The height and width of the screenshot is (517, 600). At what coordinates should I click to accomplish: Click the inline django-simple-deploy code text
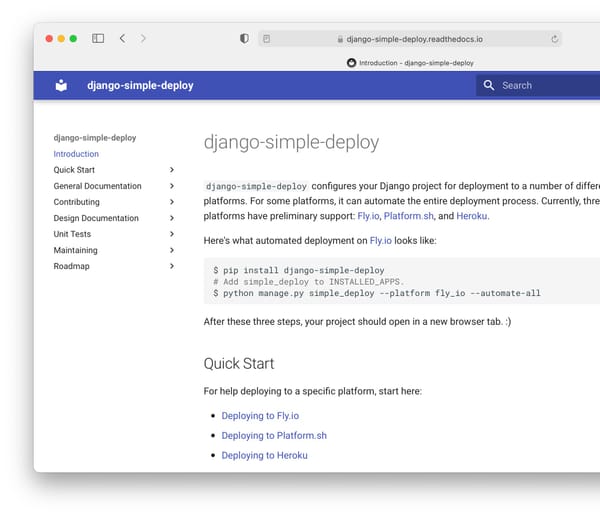click(x=256, y=186)
